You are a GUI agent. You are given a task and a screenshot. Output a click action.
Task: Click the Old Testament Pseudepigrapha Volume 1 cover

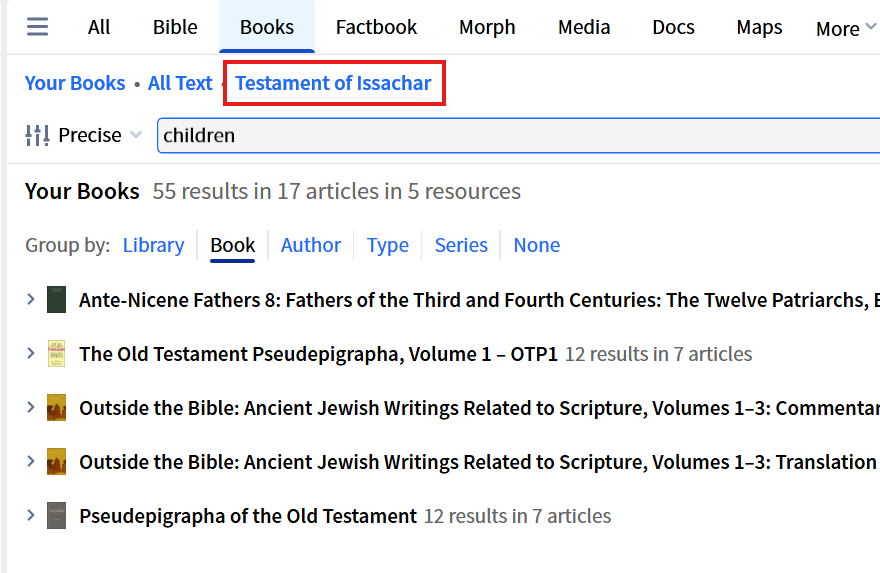point(57,354)
